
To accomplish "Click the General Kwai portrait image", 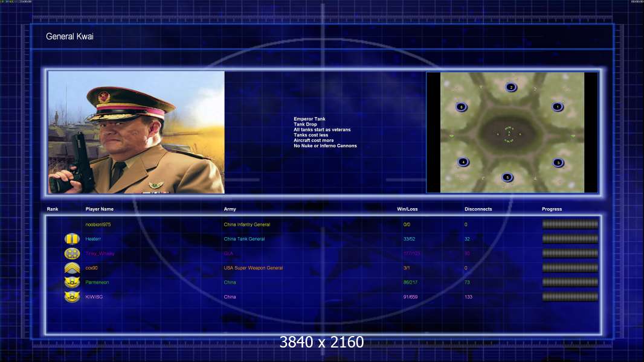I will [x=137, y=132].
